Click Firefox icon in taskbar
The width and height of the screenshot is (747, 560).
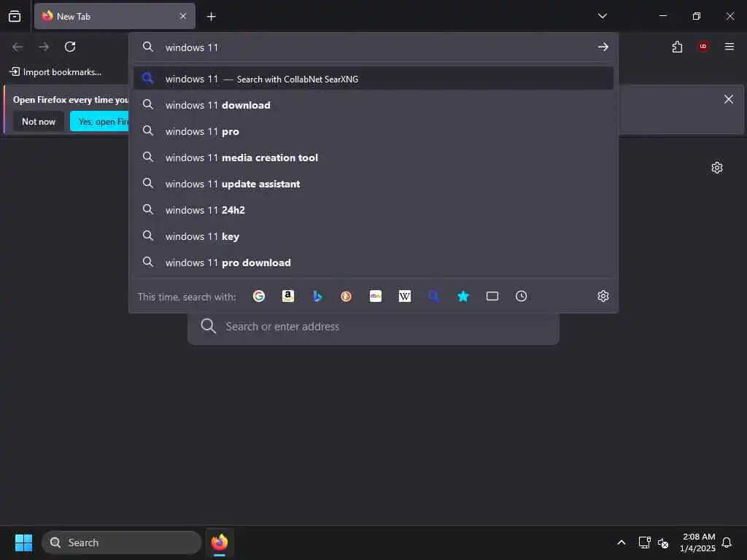coord(220,542)
